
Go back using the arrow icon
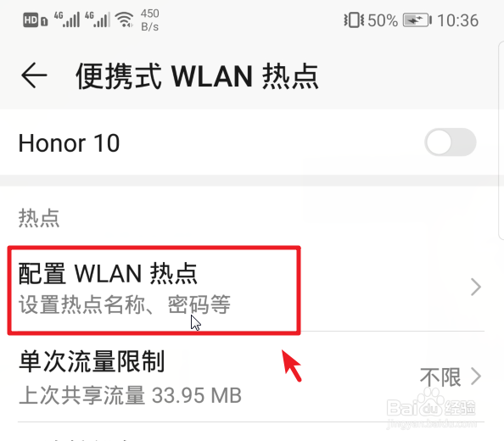[34, 75]
